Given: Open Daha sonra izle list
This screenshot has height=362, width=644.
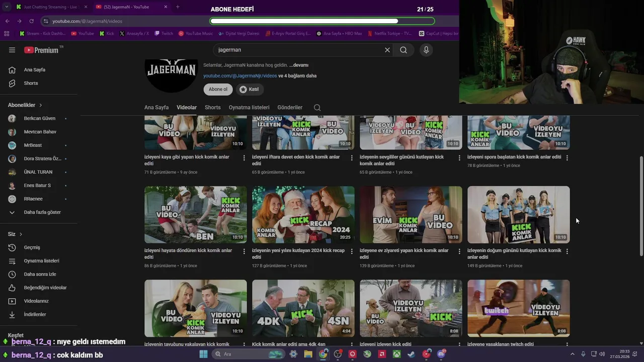Looking at the screenshot, I should [x=40, y=274].
